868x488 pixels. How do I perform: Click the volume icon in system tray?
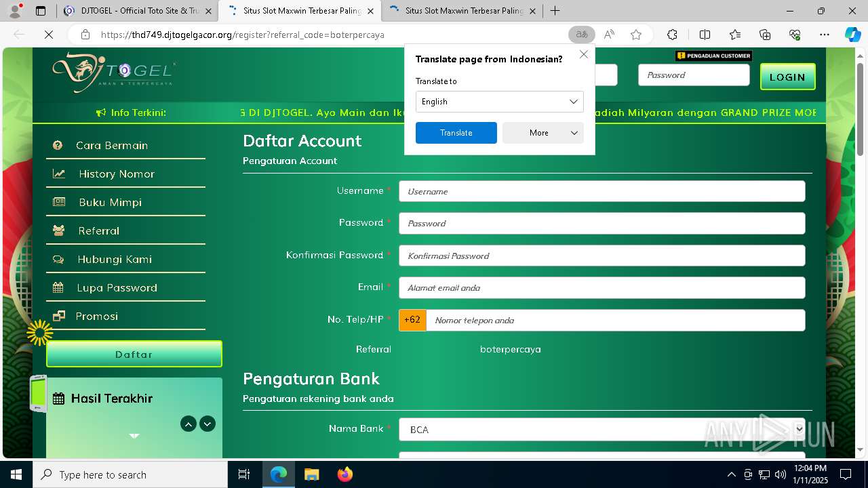781,474
